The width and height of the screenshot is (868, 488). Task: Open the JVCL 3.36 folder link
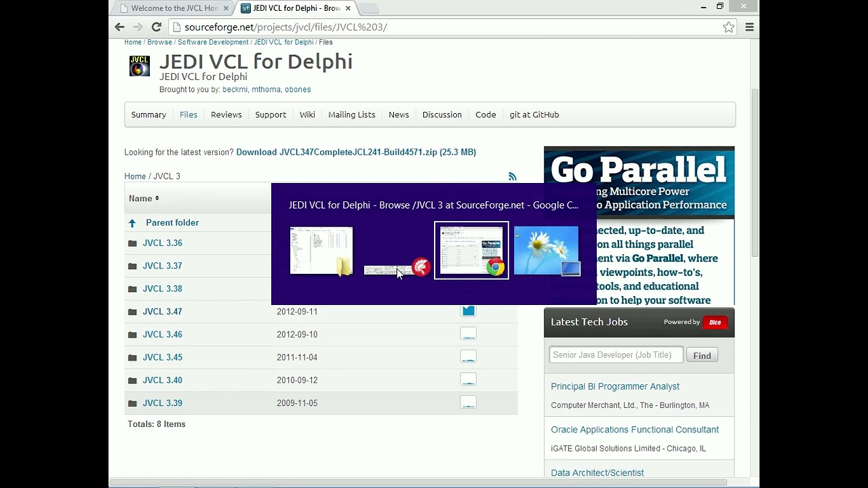162,243
